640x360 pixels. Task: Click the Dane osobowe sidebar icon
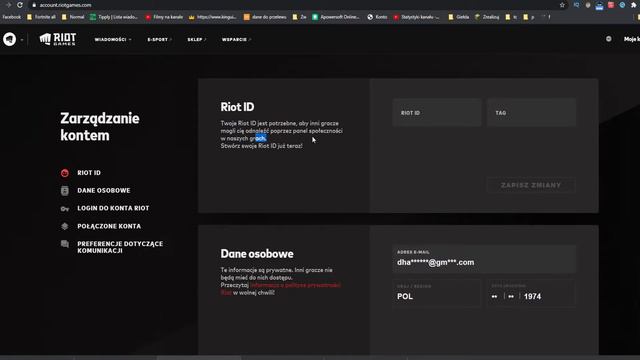point(64,191)
